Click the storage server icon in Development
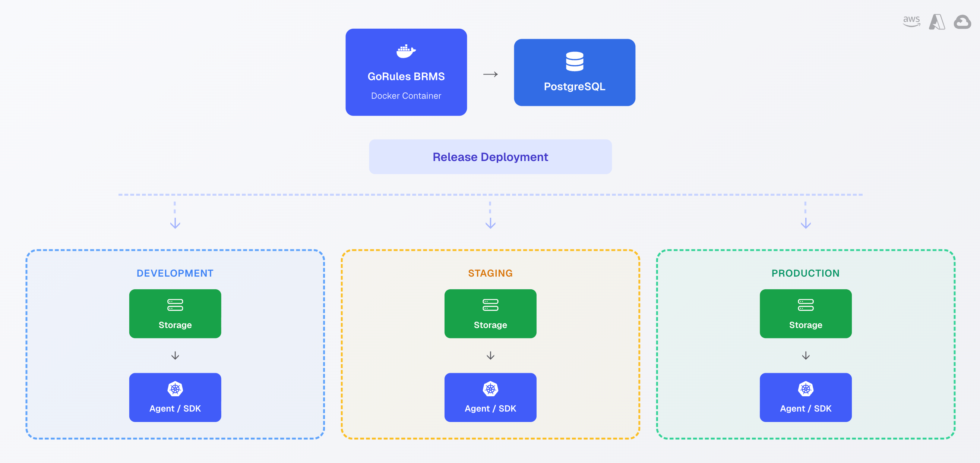 point(175,305)
